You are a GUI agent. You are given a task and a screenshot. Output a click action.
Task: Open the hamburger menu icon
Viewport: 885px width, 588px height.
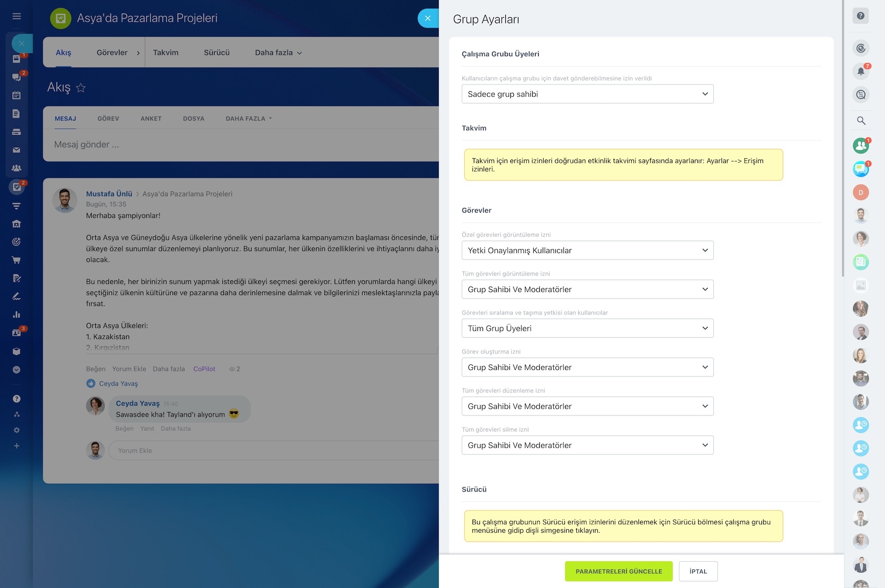(16, 16)
